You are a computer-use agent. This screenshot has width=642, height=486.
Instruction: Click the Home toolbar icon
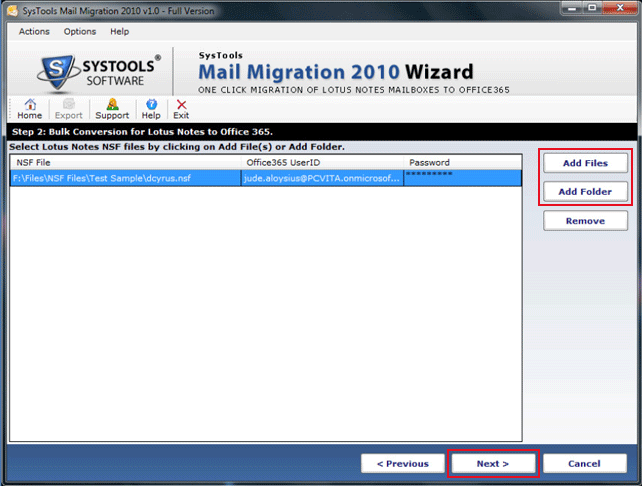[x=29, y=109]
